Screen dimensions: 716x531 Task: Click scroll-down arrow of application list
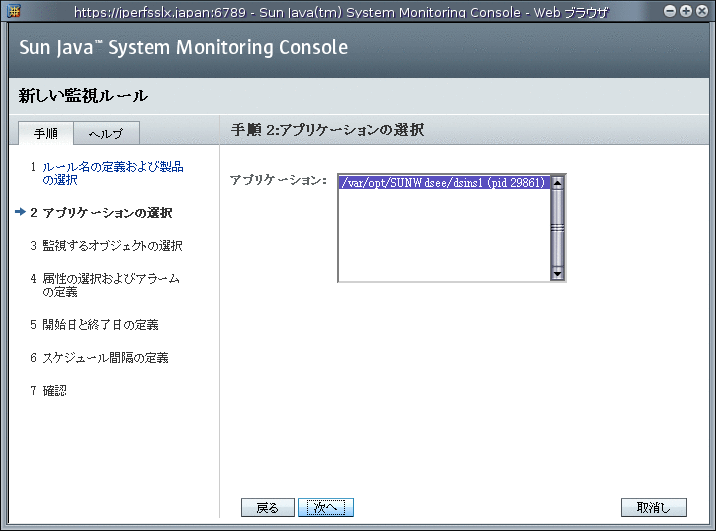pos(557,273)
